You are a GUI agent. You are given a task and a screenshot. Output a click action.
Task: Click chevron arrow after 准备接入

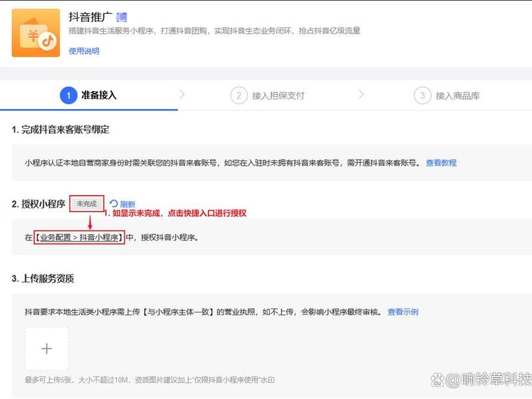coord(182,94)
